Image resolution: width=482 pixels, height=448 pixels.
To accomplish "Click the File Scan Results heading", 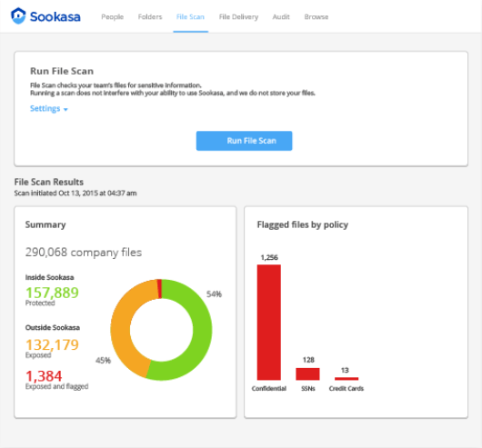I will click(x=49, y=182).
